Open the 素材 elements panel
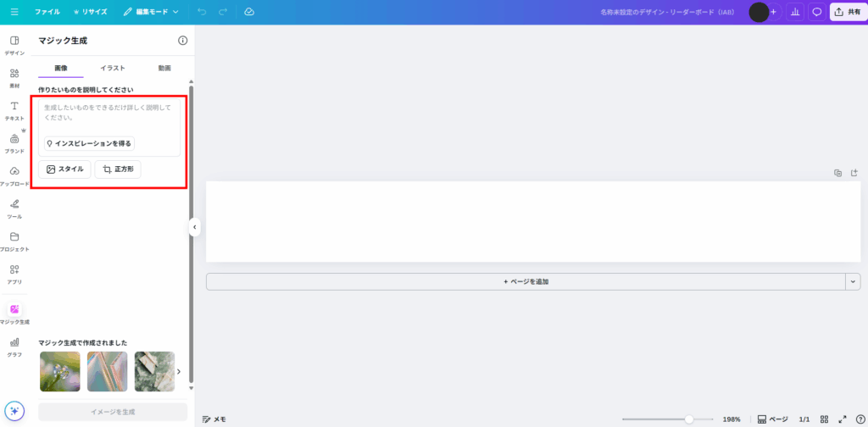 click(14, 77)
